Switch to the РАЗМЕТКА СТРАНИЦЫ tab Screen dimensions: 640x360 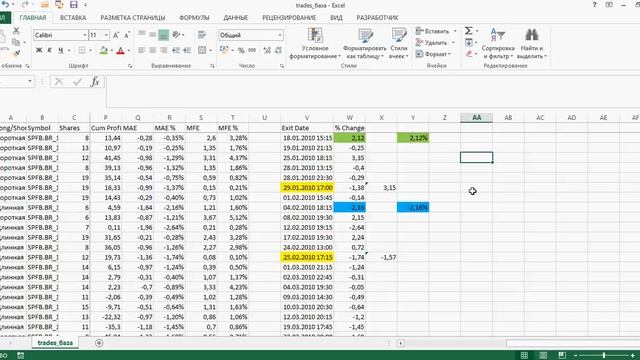click(133, 18)
